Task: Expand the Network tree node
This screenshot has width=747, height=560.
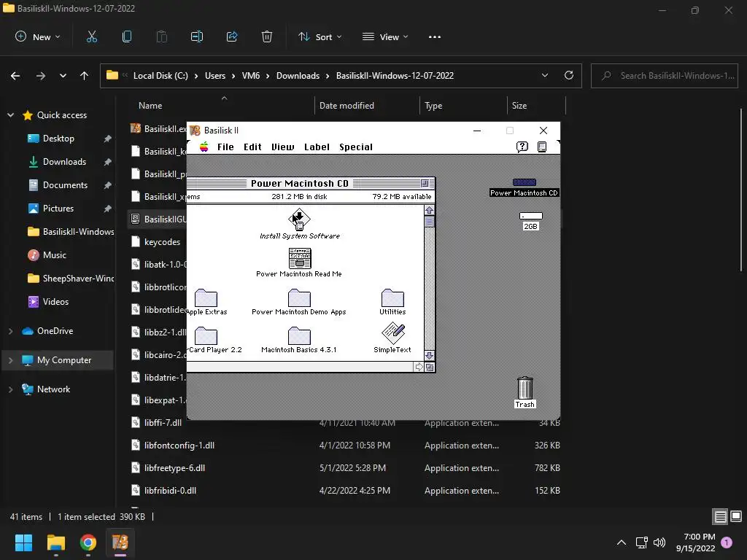Action: (x=10, y=389)
